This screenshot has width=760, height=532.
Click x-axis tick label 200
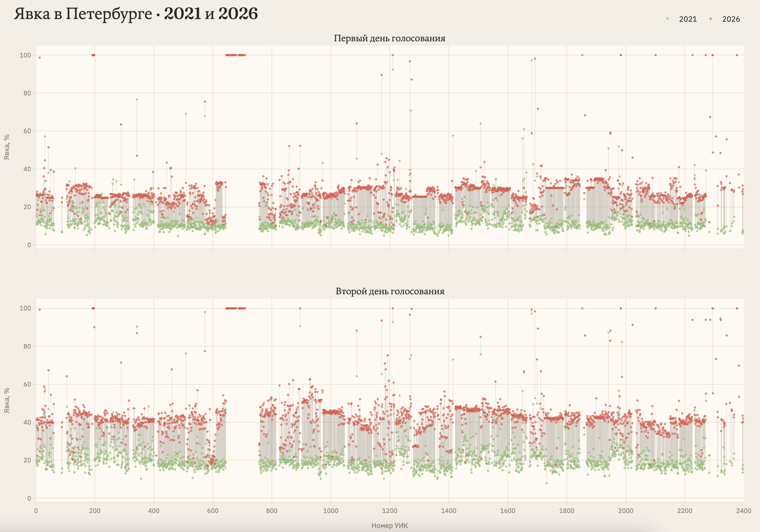tap(95, 511)
